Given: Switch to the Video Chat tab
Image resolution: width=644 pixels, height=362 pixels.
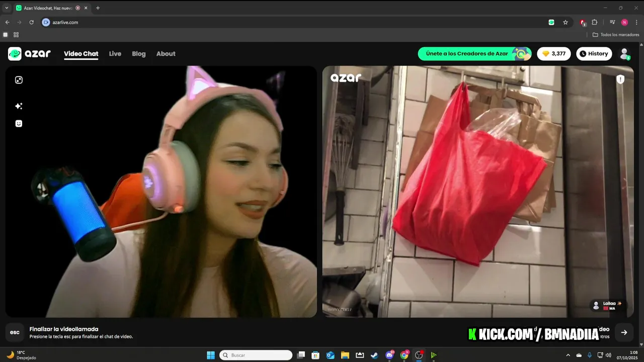Looking at the screenshot, I should (81, 54).
